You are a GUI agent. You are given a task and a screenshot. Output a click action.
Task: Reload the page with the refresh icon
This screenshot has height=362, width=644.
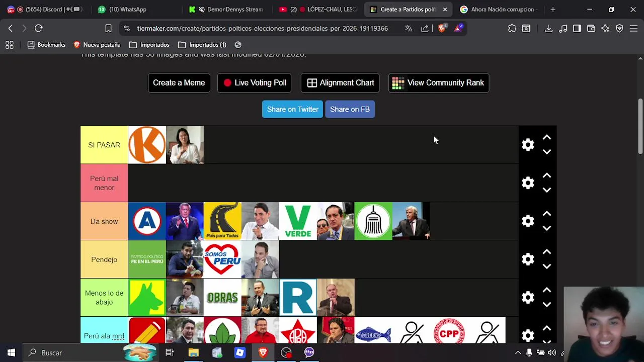point(39,28)
